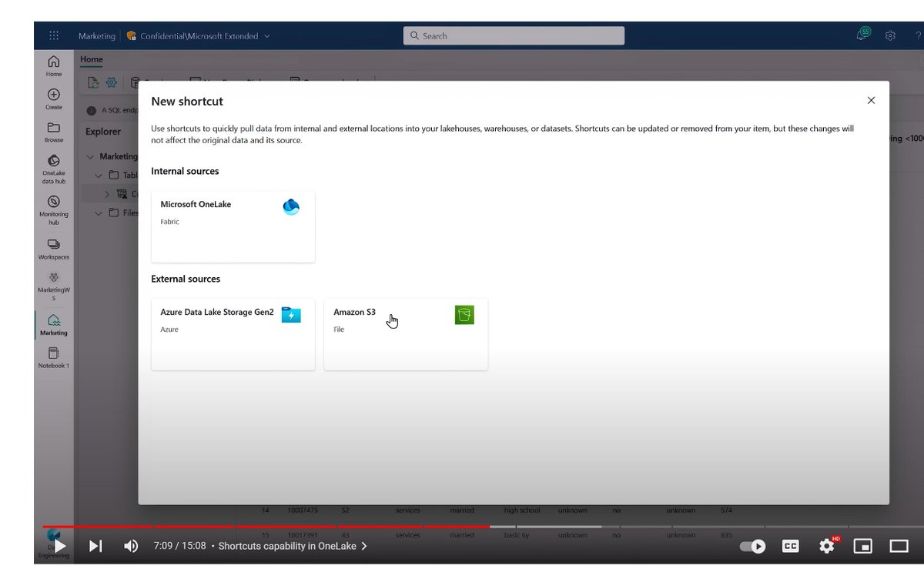Viewport: 924px width, 572px height.
Task: Click the Explorer panel title
Action: point(103,132)
